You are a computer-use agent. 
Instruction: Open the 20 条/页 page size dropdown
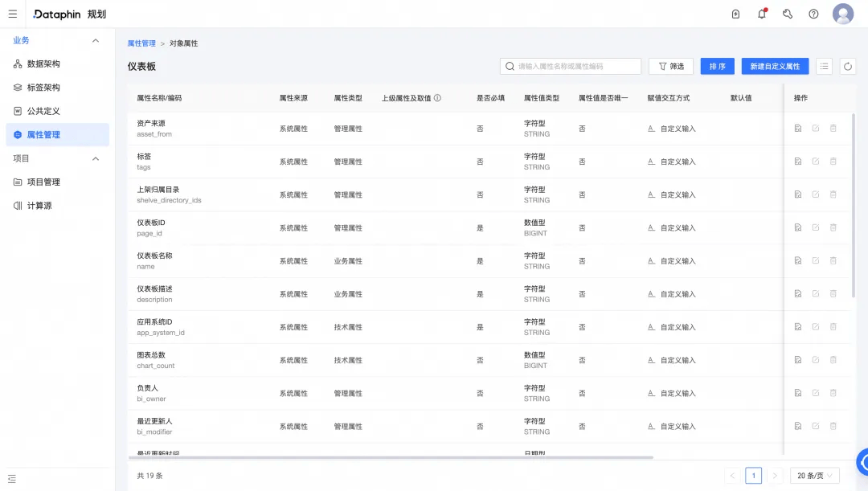coord(814,476)
